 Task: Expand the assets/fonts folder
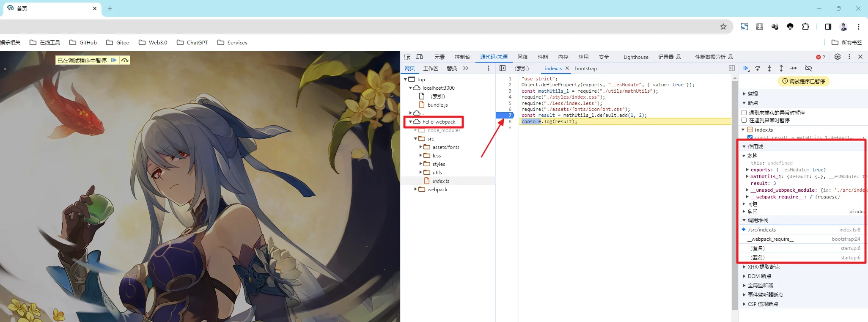pos(420,147)
